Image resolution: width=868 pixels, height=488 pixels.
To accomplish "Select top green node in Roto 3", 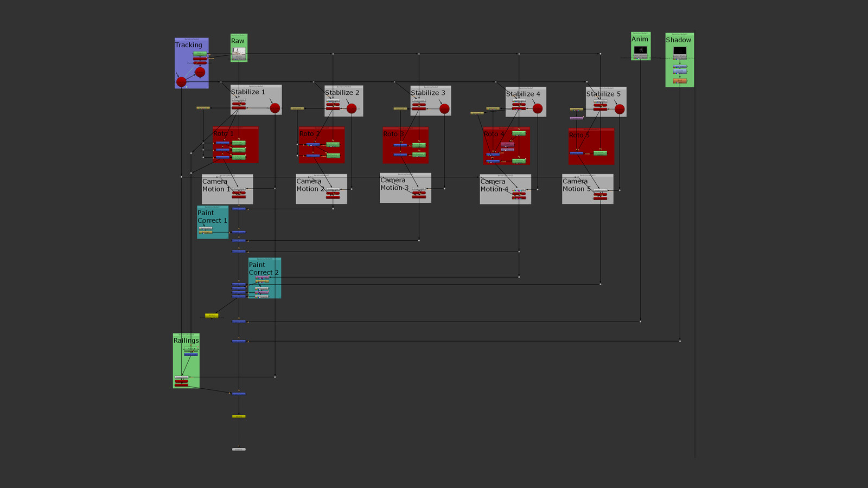I will point(419,145).
